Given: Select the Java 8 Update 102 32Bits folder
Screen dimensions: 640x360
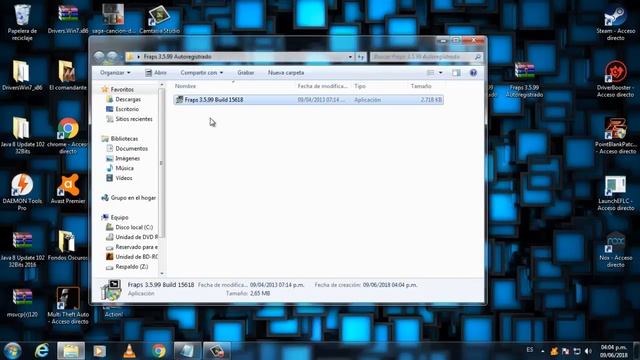Looking at the screenshot, I should point(22,136).
